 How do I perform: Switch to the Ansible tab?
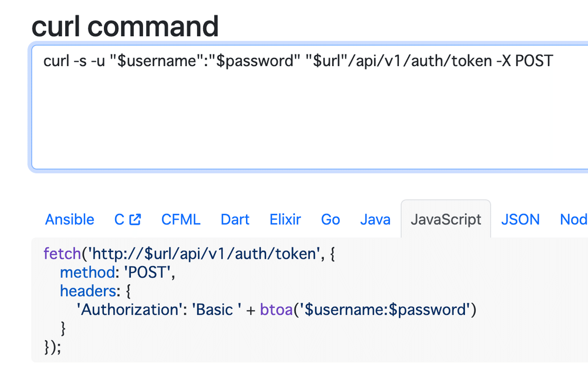tap(70, 219)
